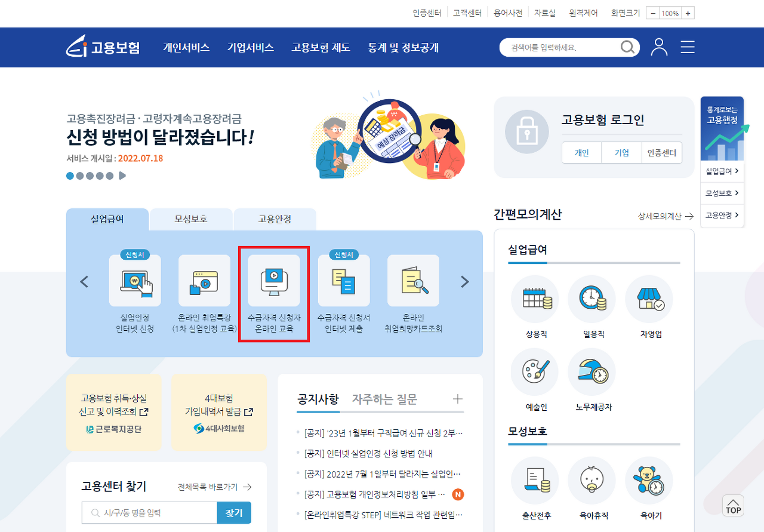This screenshot has width=764, height=532.
Task: Click the search magnifier icon
Action: (628, 47)
